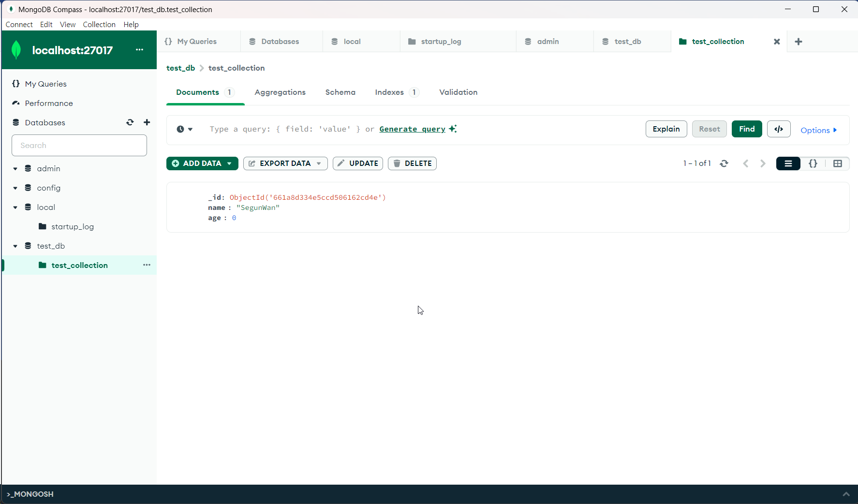Viewport: 858px width, 504px height.
Task: Refresh documents list icon beside 1-1 of 1
Action: [724, 163]
